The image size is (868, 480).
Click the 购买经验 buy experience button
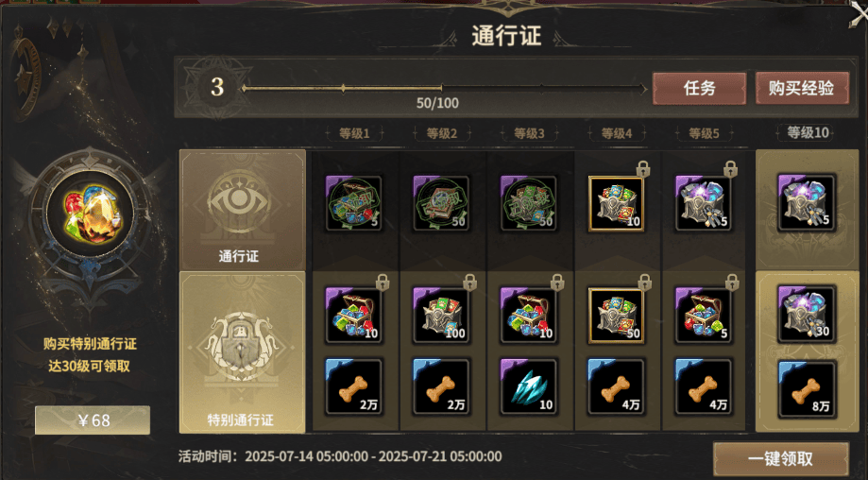tap(802, 88)
